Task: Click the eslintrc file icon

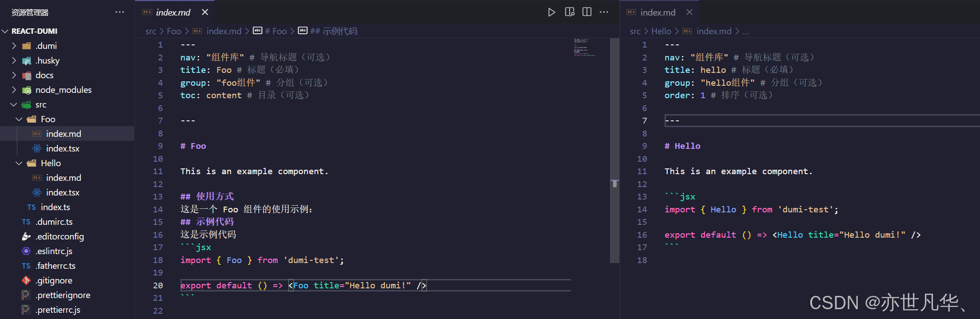Action: [26, 251]
